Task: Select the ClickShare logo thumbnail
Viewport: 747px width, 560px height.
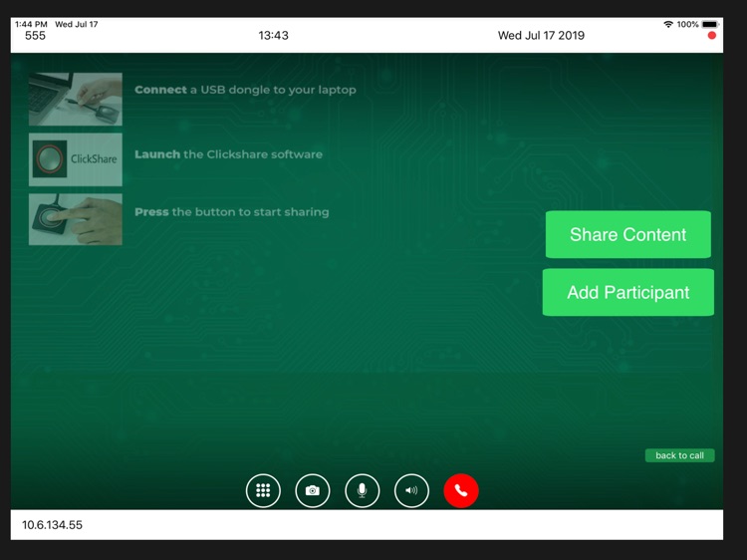Action: [76, 159]
